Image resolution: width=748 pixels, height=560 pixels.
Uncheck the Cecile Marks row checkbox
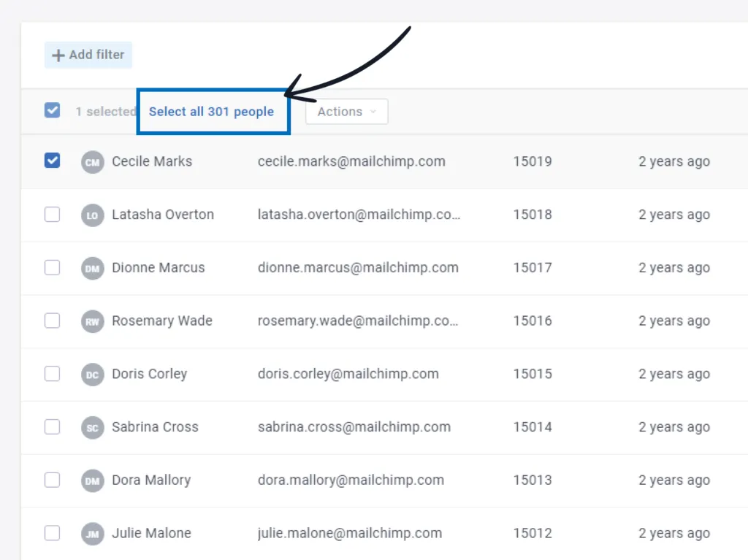[x=53, y=161]
